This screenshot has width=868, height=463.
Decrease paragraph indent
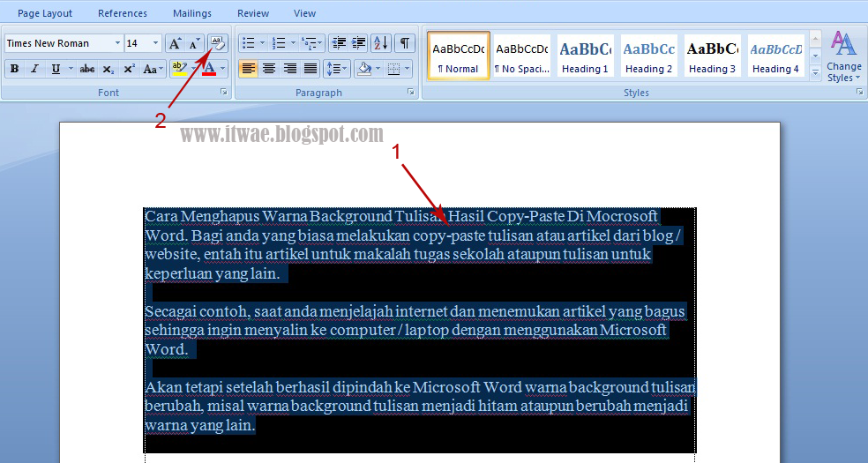point(338,43)
